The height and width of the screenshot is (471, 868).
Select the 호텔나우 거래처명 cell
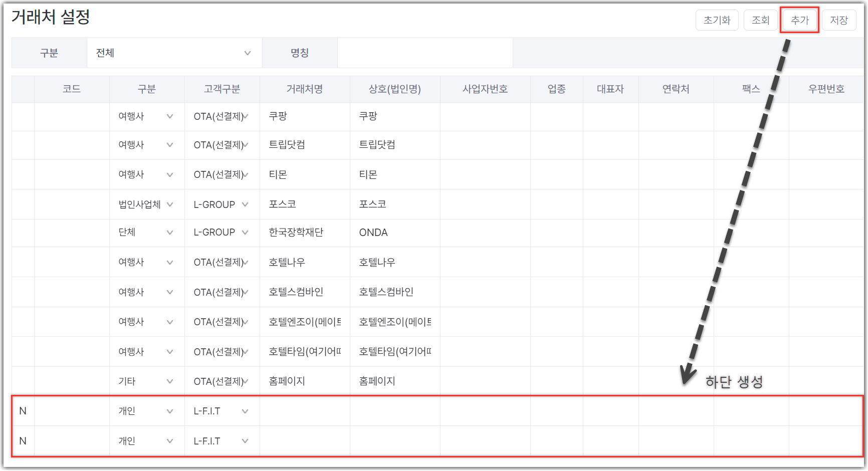click(305, 262)
